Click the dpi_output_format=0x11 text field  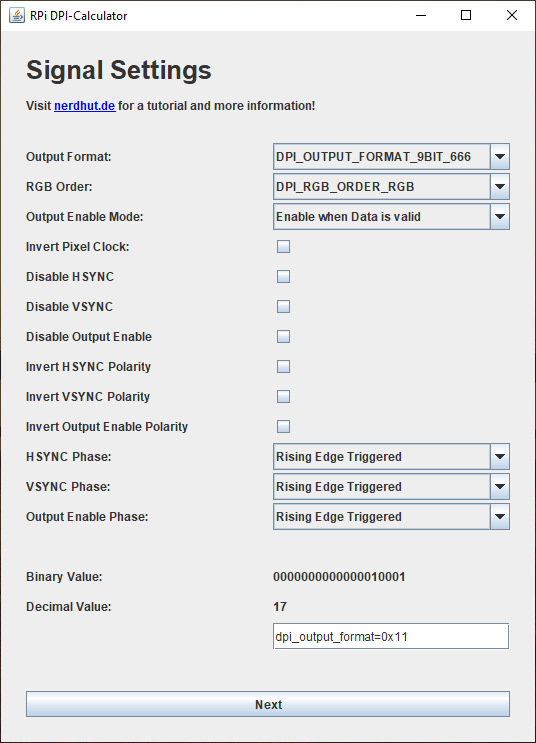[391, 636]
